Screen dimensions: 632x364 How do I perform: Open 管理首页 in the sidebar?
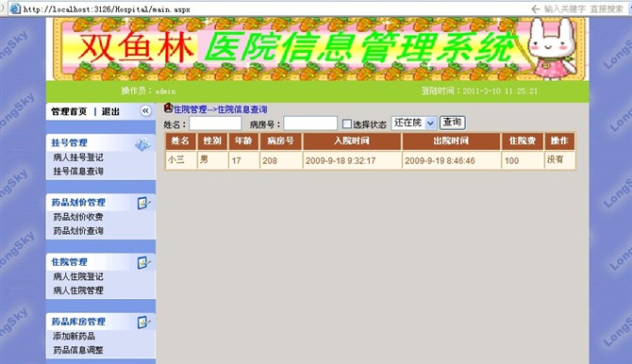[x=69, y=111]
